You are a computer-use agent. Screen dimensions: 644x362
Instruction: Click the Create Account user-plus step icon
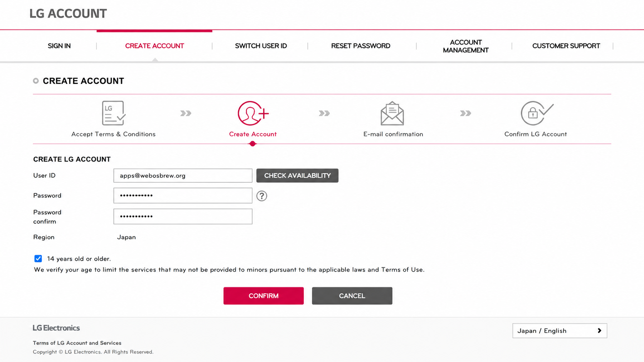(x=253, y=113)
